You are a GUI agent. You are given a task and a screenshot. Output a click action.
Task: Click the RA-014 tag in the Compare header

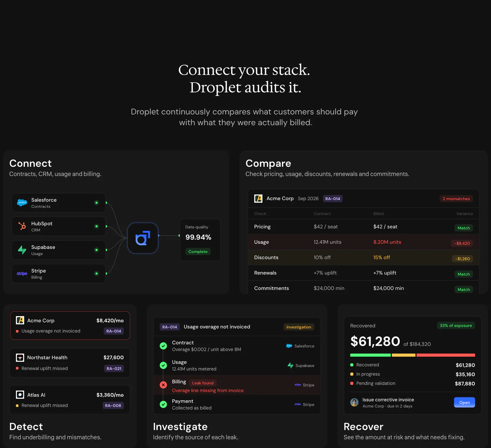333,199
